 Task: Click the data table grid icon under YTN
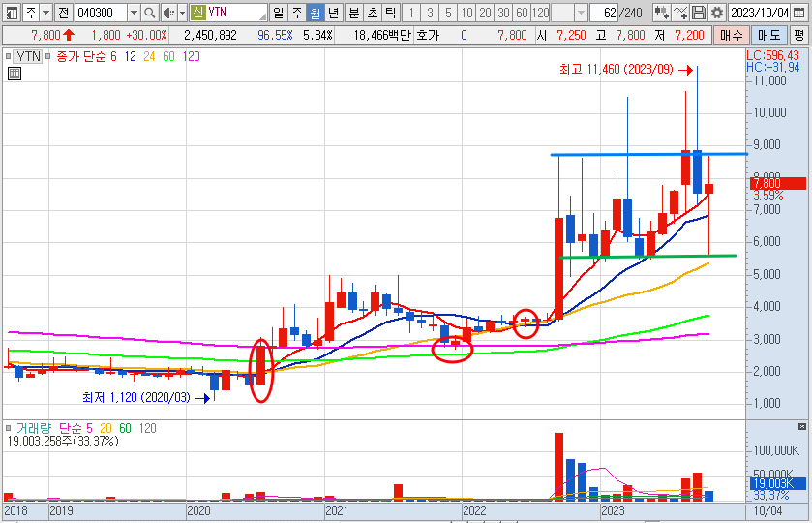[15, 74]
